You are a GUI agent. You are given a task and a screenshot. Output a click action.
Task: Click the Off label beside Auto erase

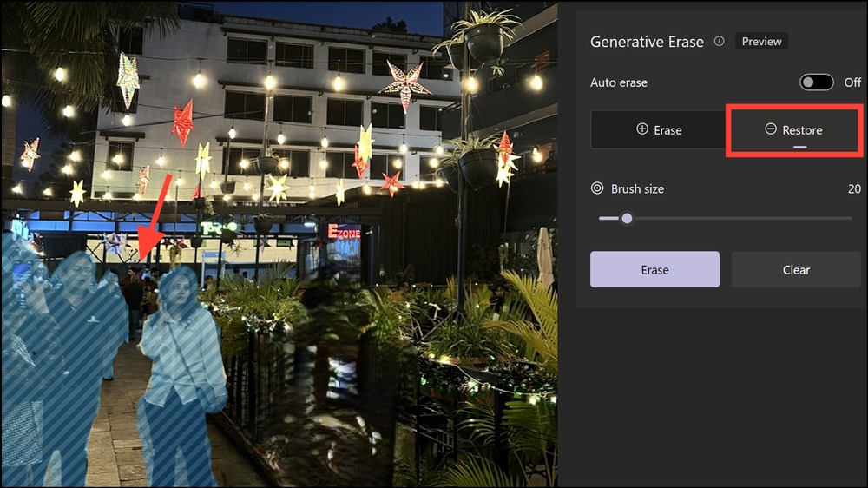(x=852, y=82)
